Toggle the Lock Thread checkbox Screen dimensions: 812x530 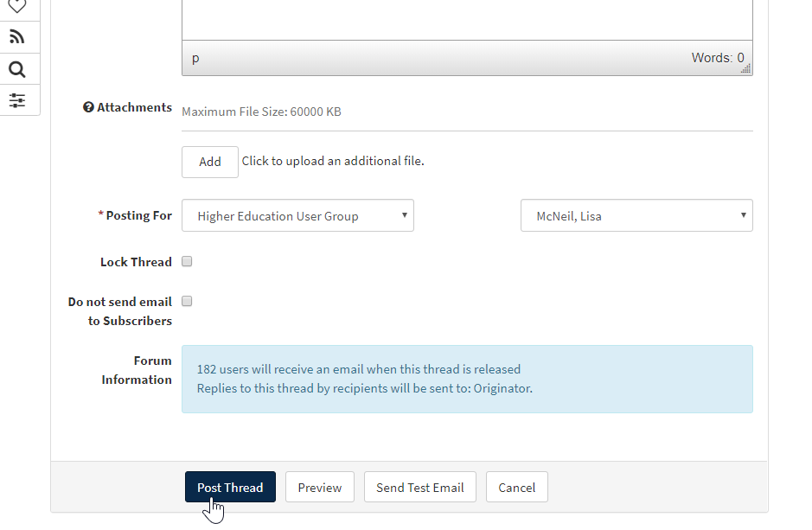[187, 262]
